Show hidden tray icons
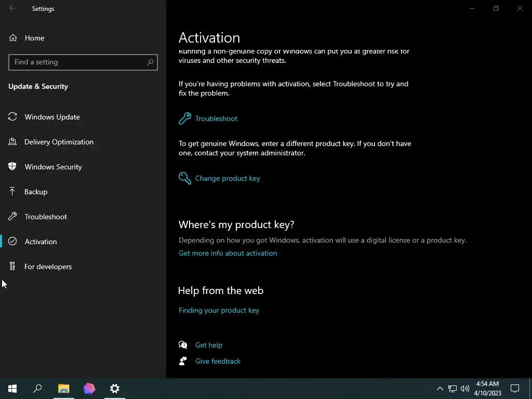This screenshot has width=532, height=399. click(x=440, y=389)
